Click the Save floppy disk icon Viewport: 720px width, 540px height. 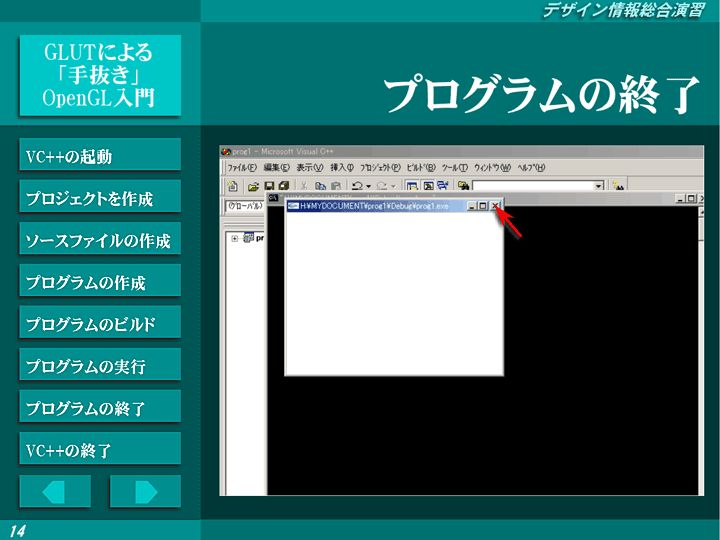coord(269,186)
